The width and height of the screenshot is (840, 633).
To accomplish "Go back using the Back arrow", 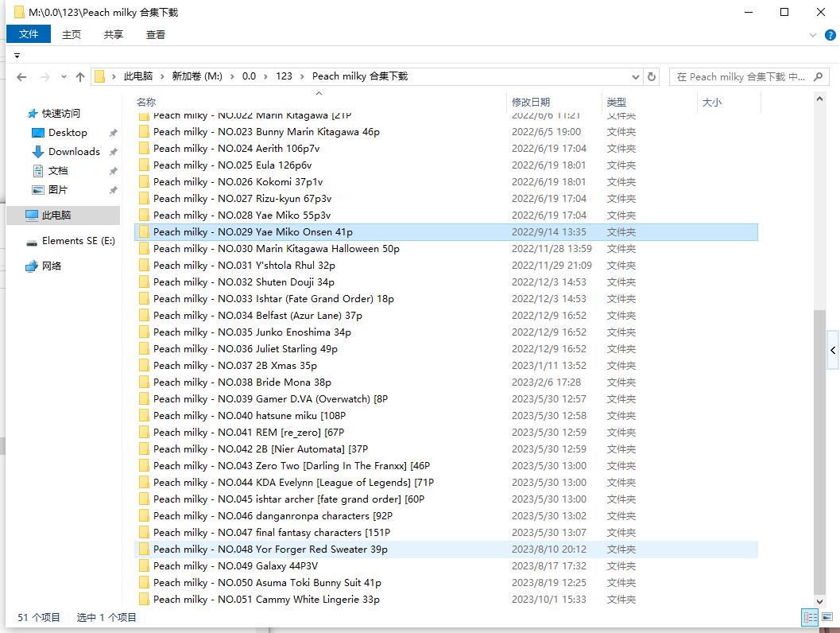I will pos(21,77).
